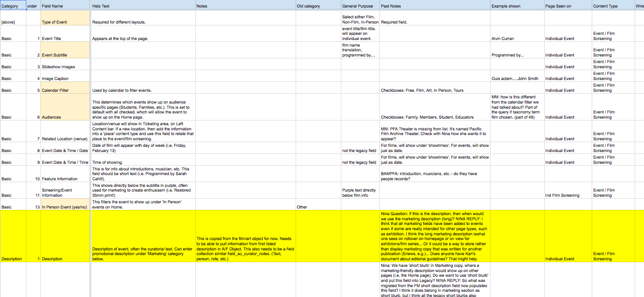Click the 'Slideshow Images' cell
This screenshot has height=297, width=644.
click(65, 64)
